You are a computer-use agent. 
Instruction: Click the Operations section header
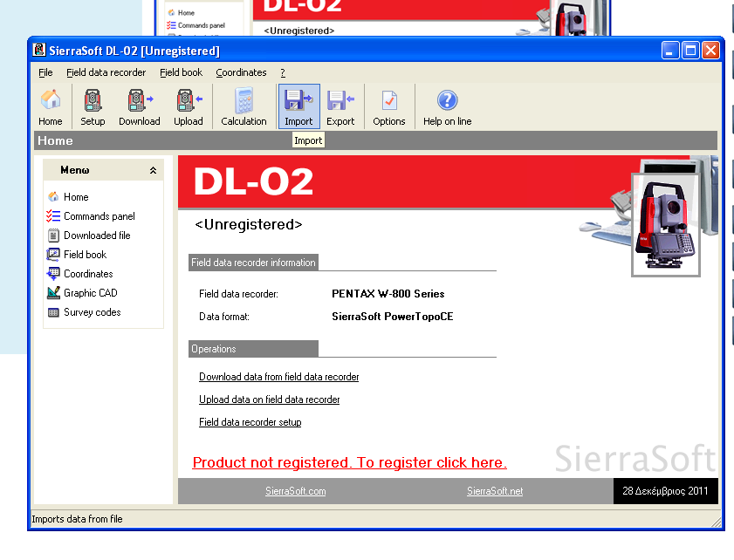point(253,349)
